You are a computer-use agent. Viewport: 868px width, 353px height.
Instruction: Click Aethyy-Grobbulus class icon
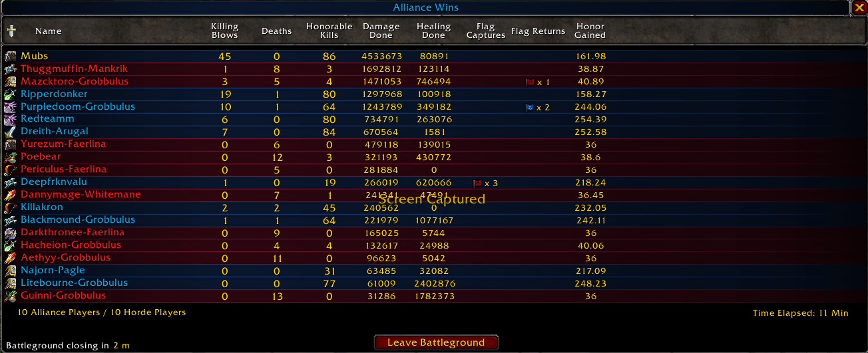click(x=10, y=259)
